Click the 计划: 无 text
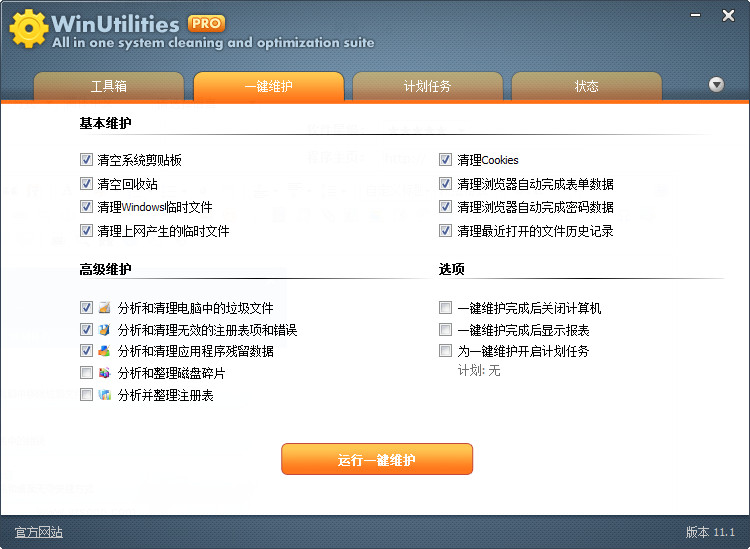Image resolution: width=750 pixels, height=549 pixels. [479, 371]
